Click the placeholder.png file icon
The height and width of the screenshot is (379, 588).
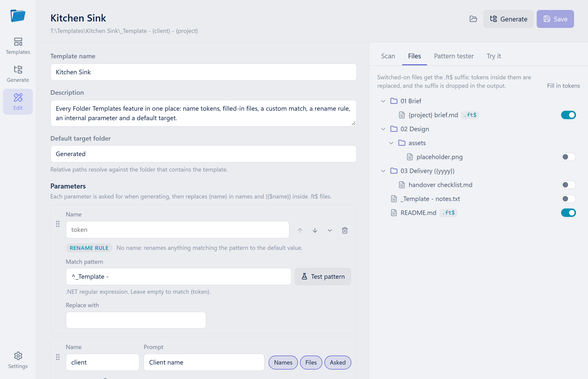(x=410, y=157)
